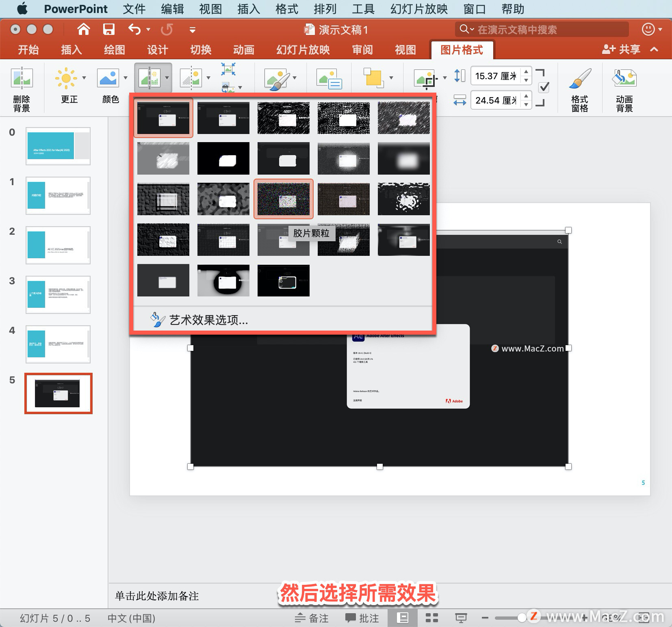Image resolution: width=672 pixels, height=627 pixels.
Task: Click the Redo icon
Action: (167, 29)
